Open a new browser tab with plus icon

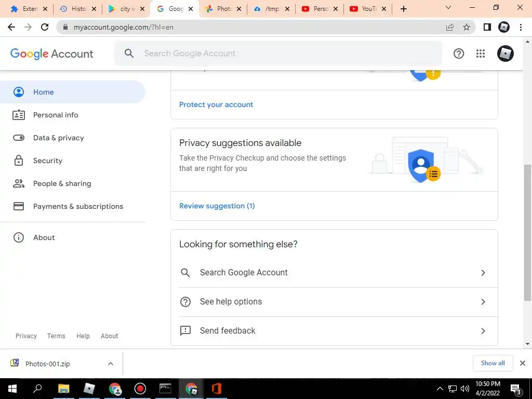(x=403, y=9)
